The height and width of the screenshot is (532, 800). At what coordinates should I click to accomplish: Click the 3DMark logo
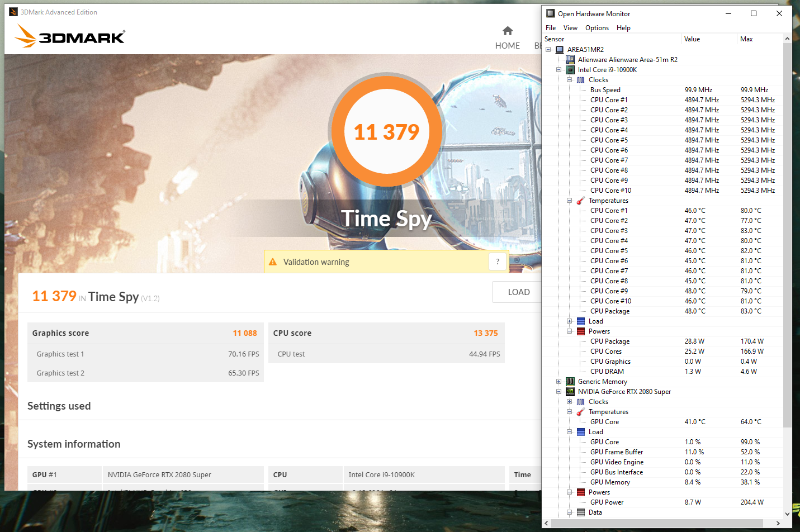(x=70, y=36)
